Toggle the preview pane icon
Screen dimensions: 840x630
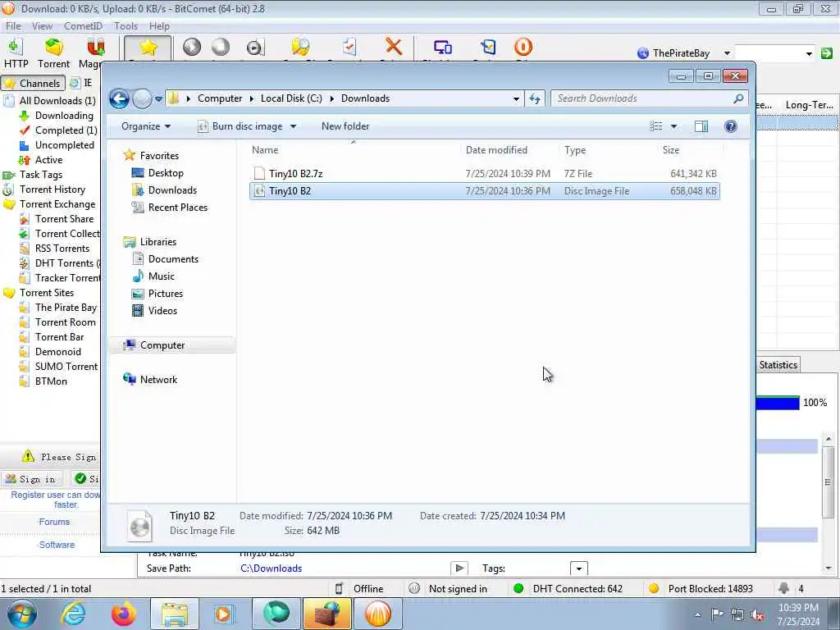click(701, 126)
